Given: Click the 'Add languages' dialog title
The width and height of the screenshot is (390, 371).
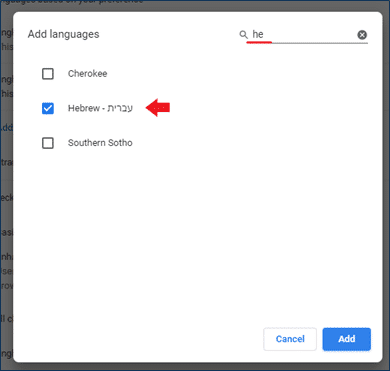Looking at the screenshot, I should tap(63, 34).
